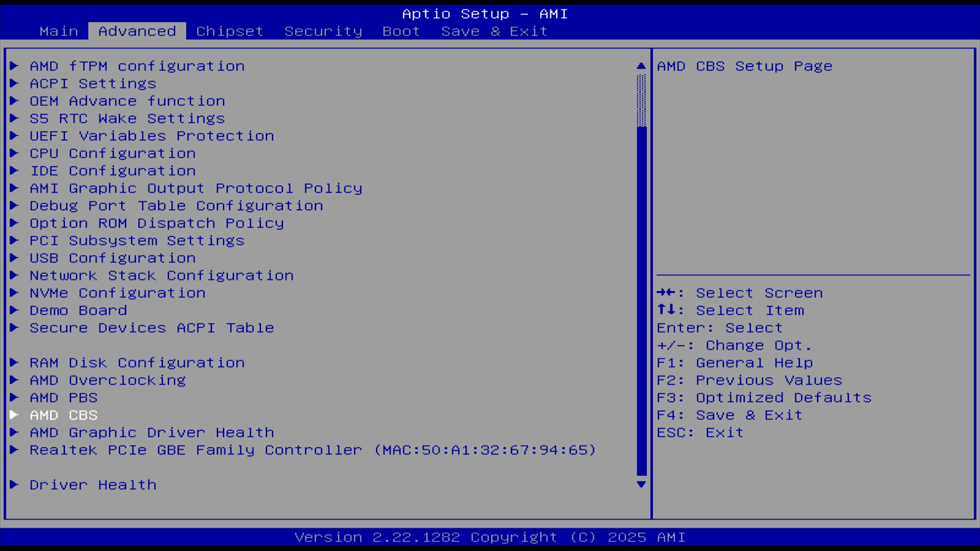Open the Save & Exit tab

pos(494,31)
